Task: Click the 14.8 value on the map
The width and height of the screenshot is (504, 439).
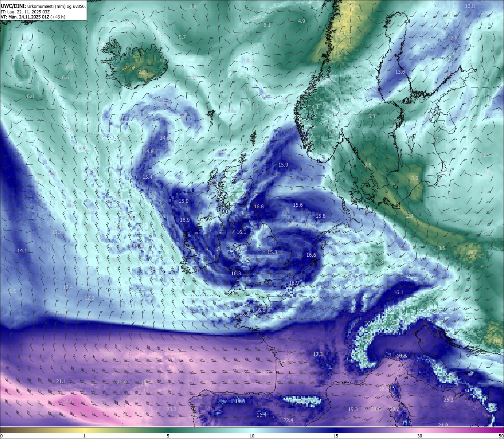Action: 148,152
